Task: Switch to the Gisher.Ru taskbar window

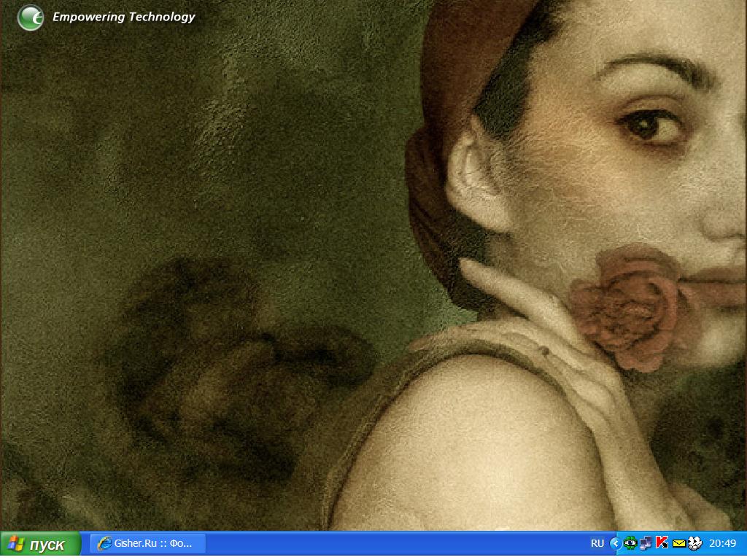Action: point(148,543)
